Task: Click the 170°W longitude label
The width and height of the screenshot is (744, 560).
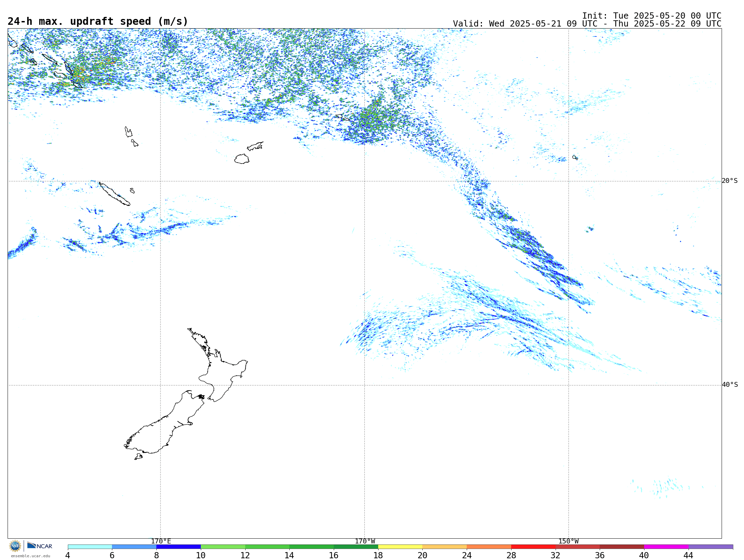Action: point(365,541)
